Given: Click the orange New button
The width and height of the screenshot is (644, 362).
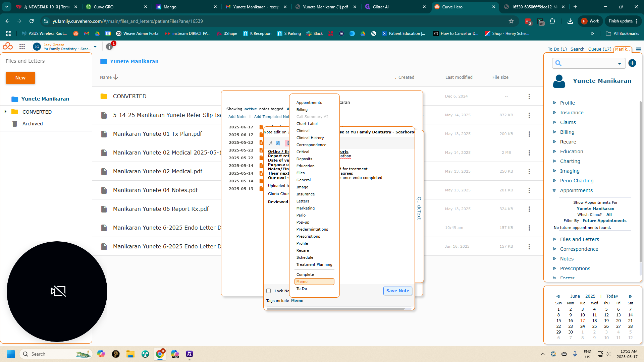Looking at the screenshot, I should click(x=20, y=78).
